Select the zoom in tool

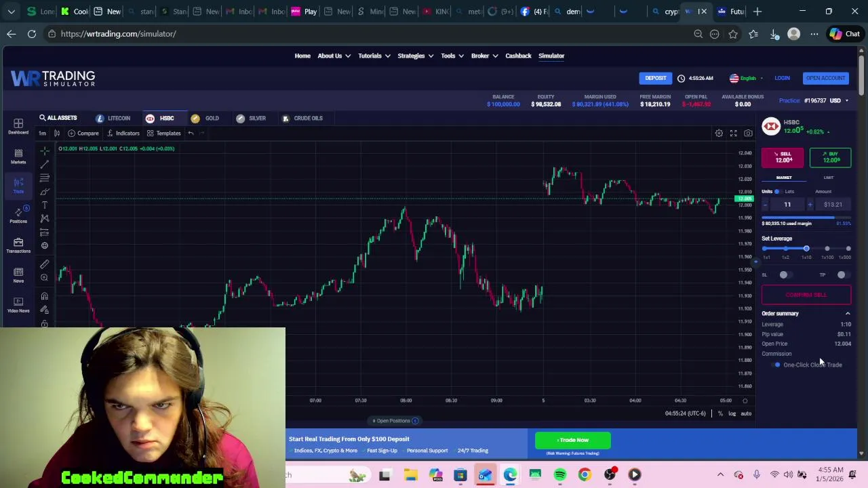tap(45, 278)
